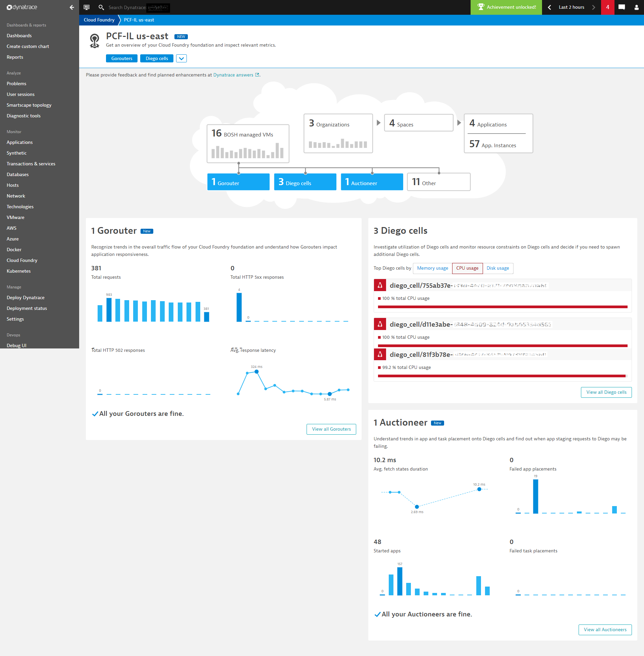Click the Cloud Foundry foundation icon
Viewport: 644px width, 656px height.
[x=94, y=41]
